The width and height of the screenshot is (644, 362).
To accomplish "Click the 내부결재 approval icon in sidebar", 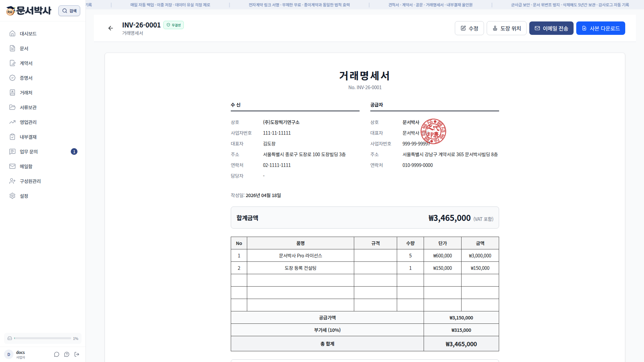I will pos(12,137).
